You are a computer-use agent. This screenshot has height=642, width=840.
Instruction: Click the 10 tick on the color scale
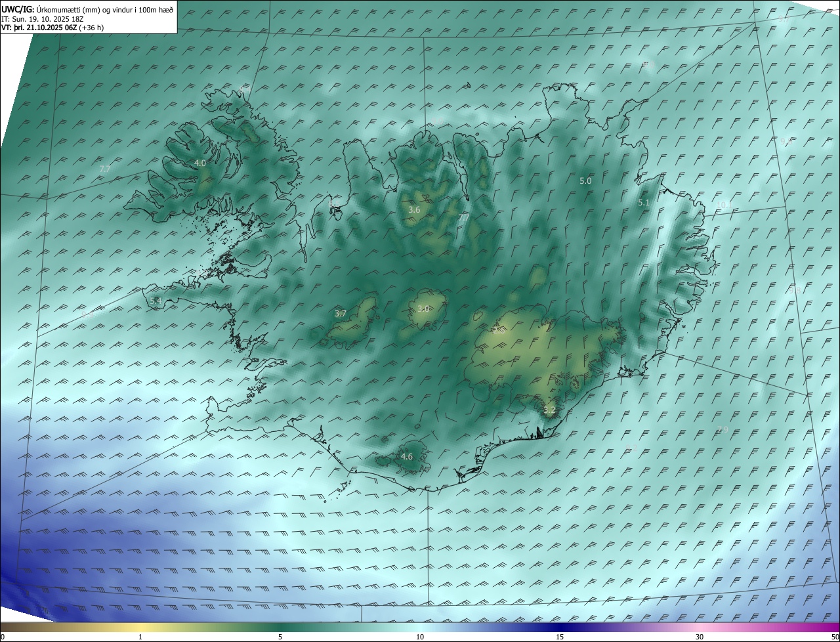point(420,637)
